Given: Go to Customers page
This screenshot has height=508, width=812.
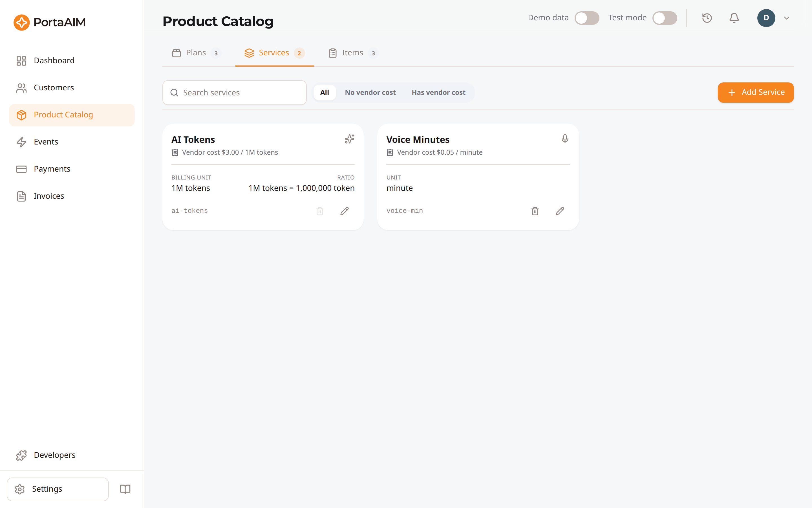Looking at the screenshot, I should click(x=72, y=88).
